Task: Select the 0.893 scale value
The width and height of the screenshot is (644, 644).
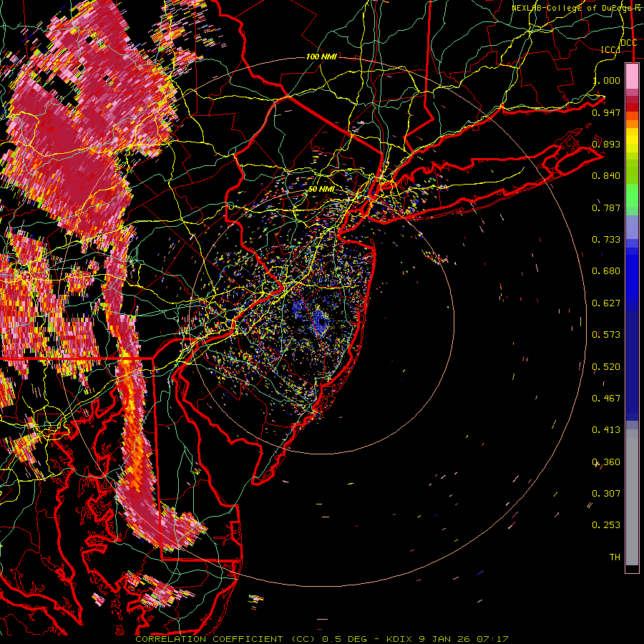Action: [x=606, y=144]
